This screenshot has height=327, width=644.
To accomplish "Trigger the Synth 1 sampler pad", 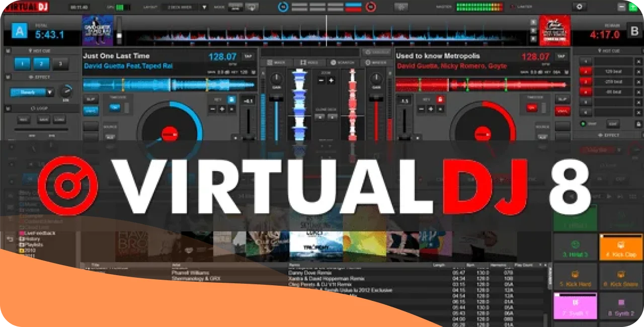I will (x=575, y=306).
